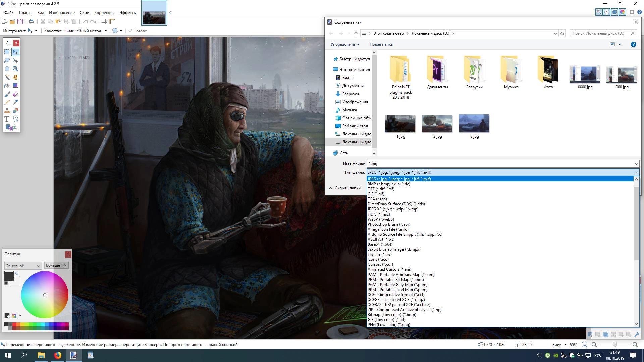Open the Эффекты menu

pos(128,13)
